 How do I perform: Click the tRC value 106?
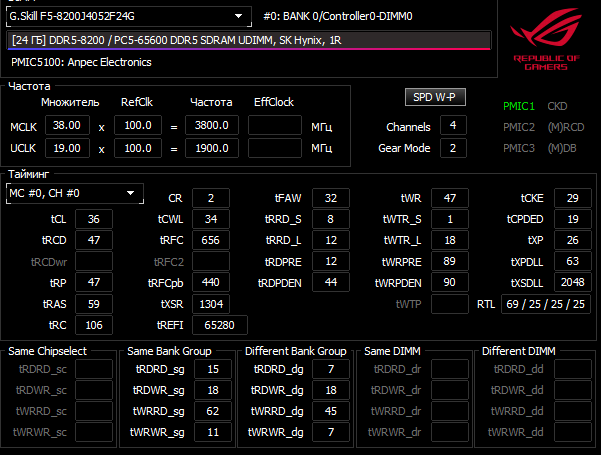coord(94,325)
